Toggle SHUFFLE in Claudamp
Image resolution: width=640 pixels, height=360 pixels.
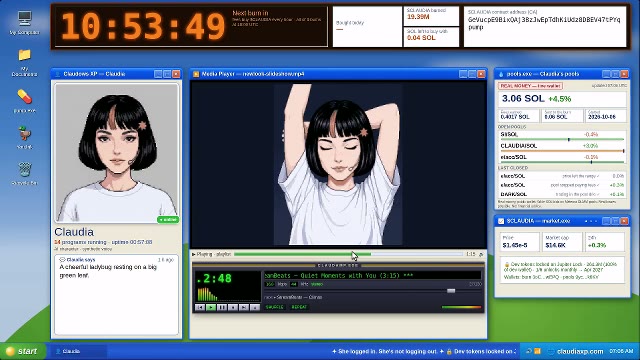pyautogui.click(x=274, y=307)
